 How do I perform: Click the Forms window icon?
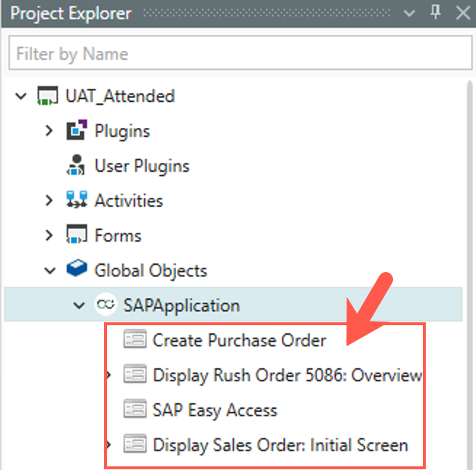coord(77,234)
